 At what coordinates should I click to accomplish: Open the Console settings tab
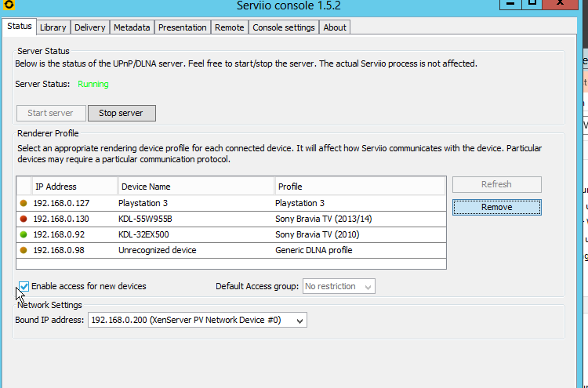(283, 27)
